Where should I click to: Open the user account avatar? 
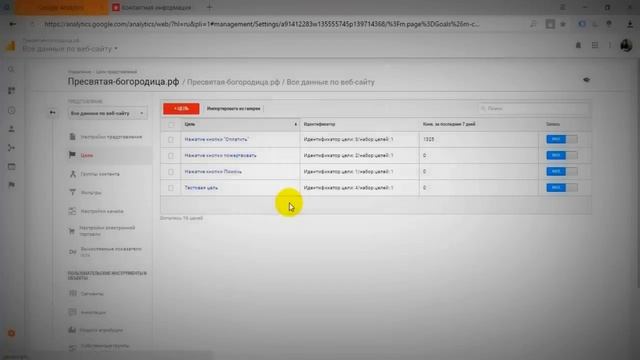pos(626,45)
